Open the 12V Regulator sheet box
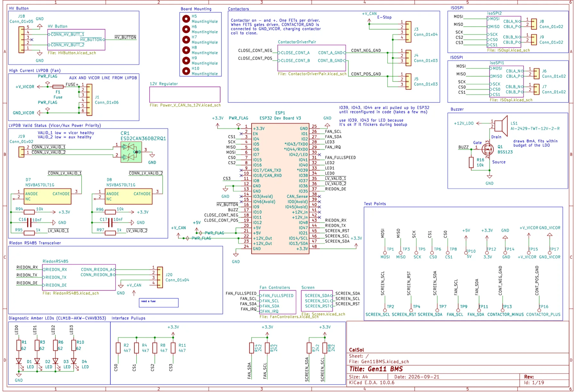 click(x=185, y=95)
